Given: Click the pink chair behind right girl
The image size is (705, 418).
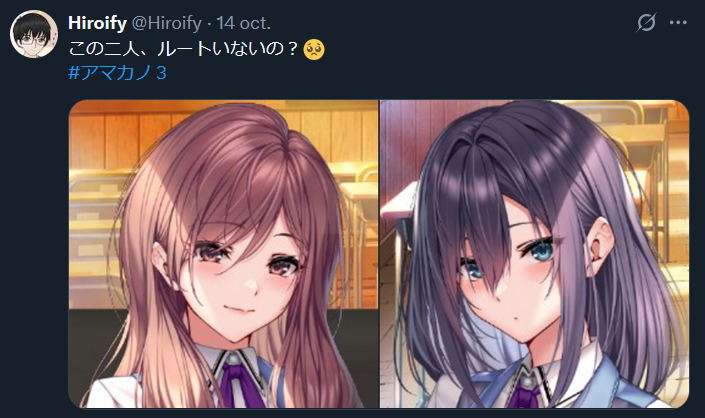Looking at the screenshot, I should [398, 206].
